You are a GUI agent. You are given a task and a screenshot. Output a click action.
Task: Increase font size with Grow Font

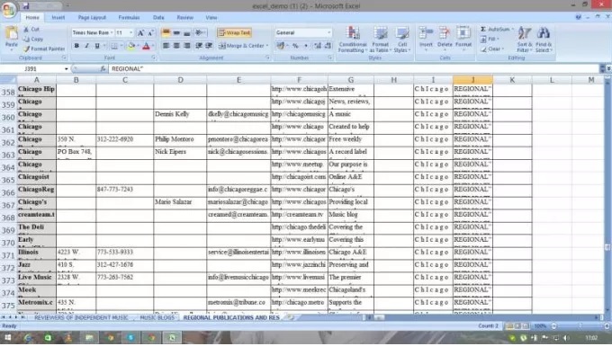[x=140, y=33]
